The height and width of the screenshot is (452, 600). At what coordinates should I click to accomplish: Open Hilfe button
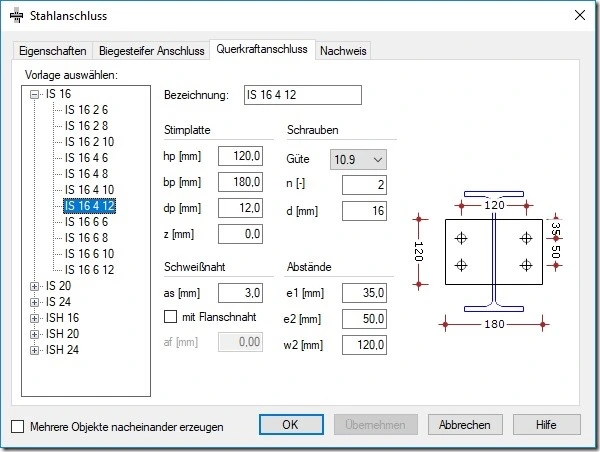pyautogui.click(x=546, y=424)
